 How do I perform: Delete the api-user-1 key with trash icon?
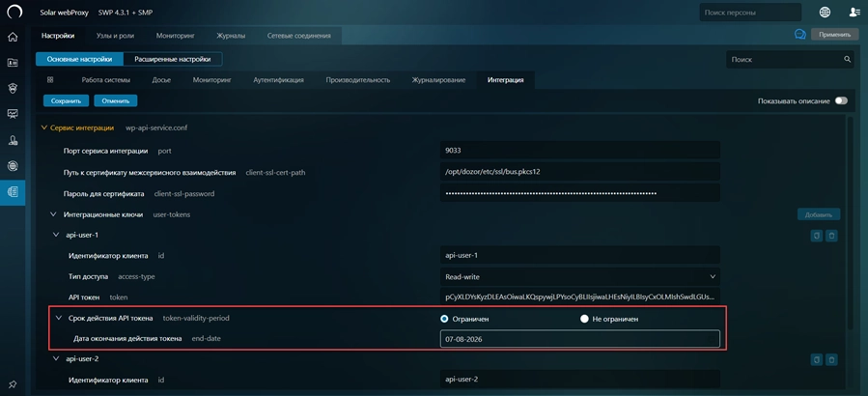tap(831, 235)
